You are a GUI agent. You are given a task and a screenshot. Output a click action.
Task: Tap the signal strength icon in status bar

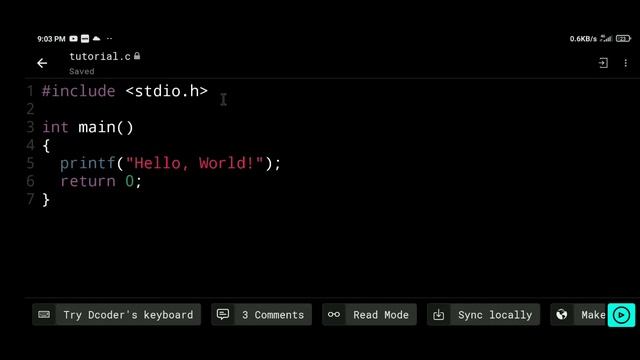click(x=606, y=38)
